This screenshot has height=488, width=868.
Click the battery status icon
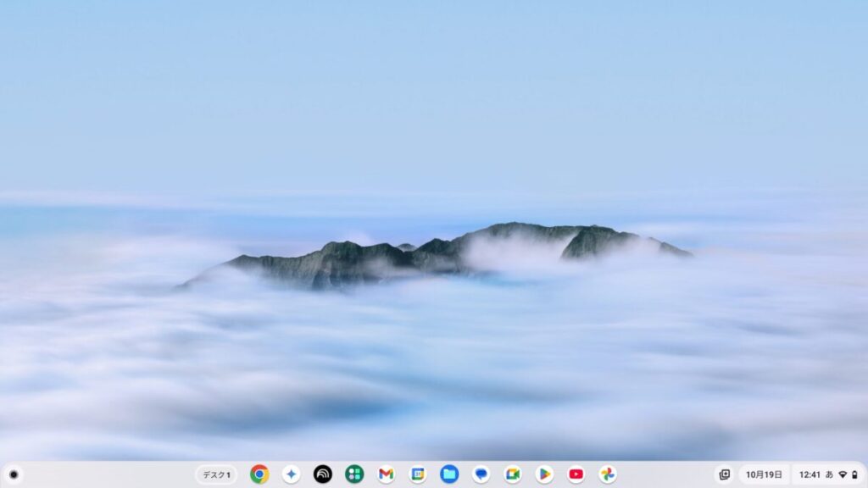pos(854,474)
